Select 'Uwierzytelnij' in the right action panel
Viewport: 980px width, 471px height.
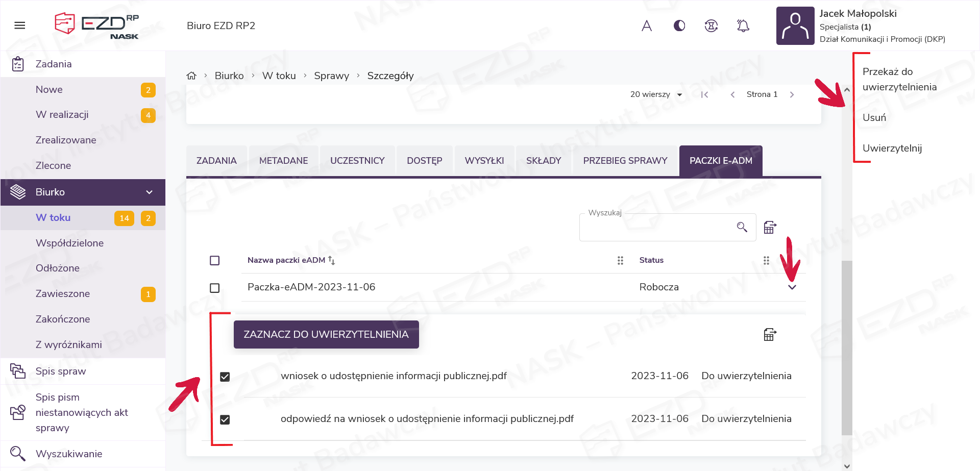892,148
